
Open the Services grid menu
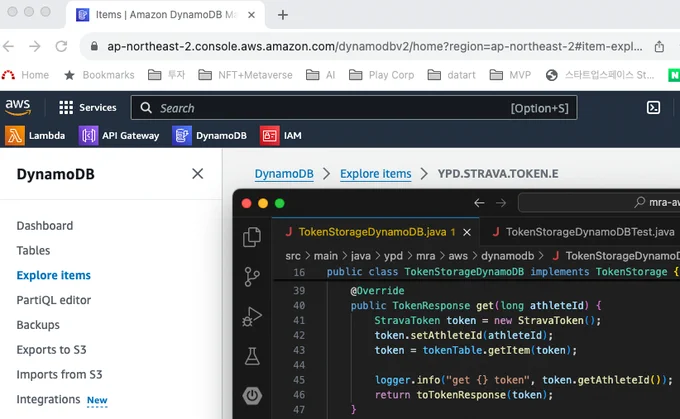coord(88,107)
